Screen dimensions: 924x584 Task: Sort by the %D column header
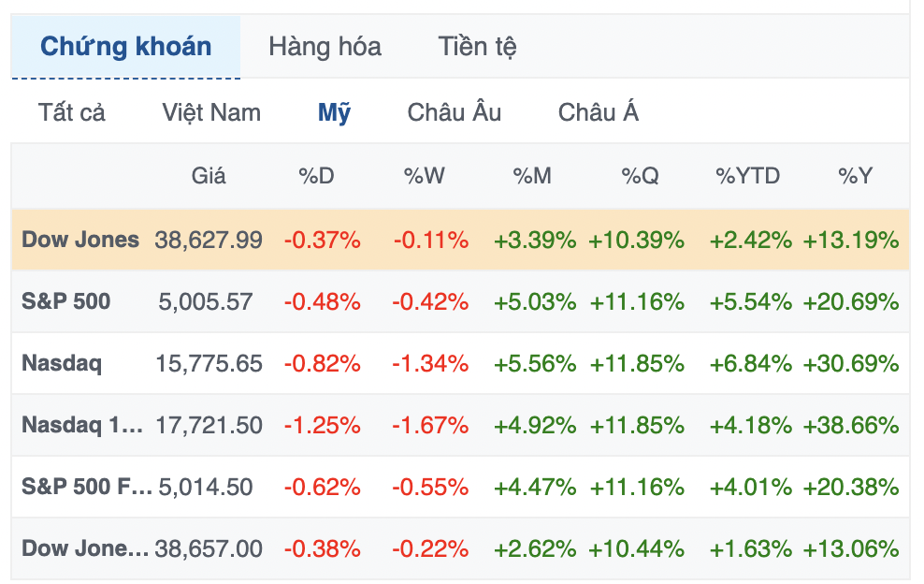point(316,175)
